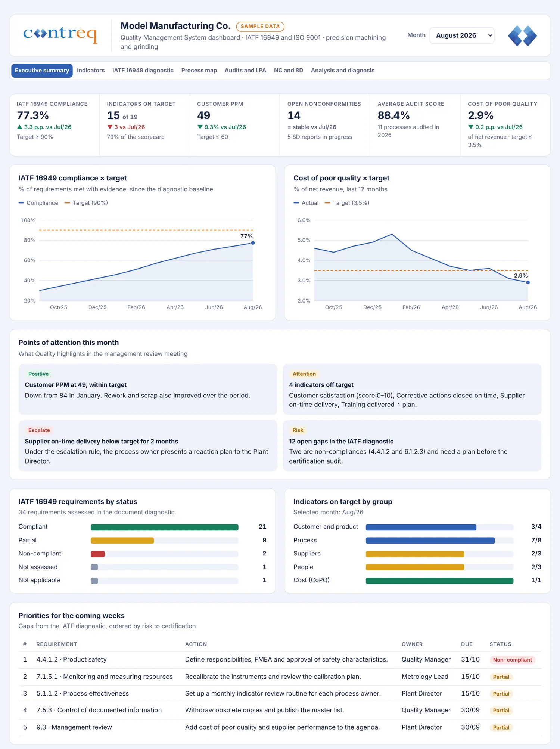Click the Open nonconformities 14 value
The image size is (560, 749).
pyautogui.click(x=294, y=115)
